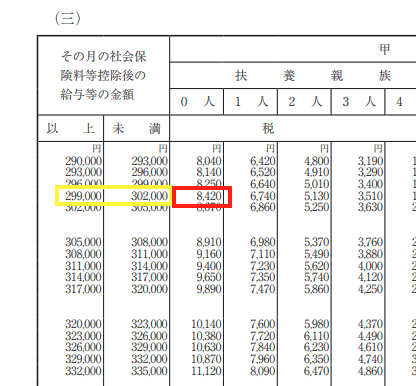Click the 6,740 tax amount
416x386 pixels.
point(263,196)
